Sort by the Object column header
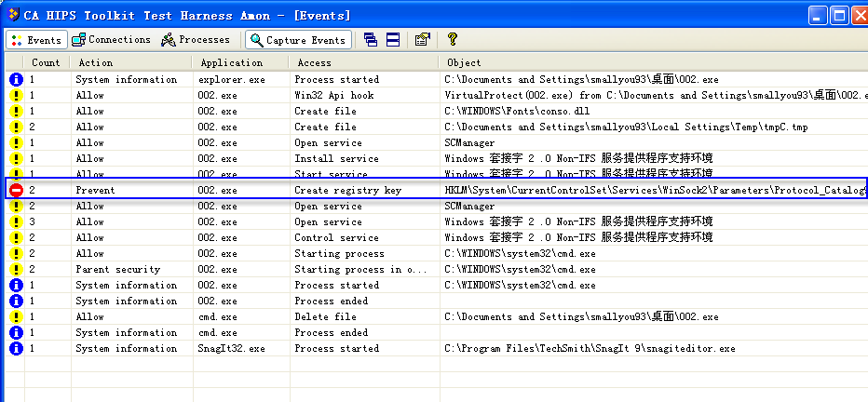868x402 pixels. [x=654, y=62]
